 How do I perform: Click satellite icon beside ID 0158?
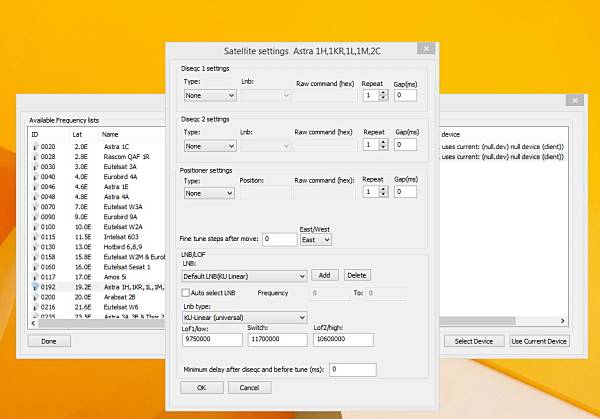35,257
